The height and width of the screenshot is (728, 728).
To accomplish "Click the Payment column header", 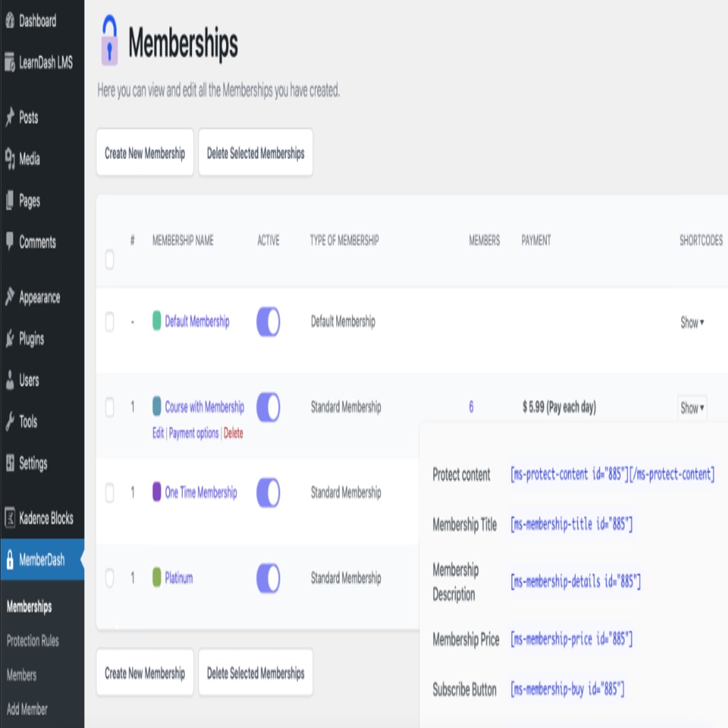I will pyautogui.click(x=536, y=240).
